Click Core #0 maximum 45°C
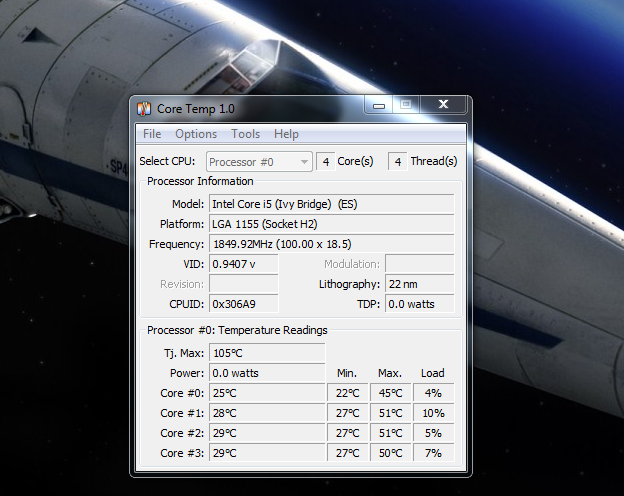The width and height of the screenshot is (624, 496). pos(390,393)
